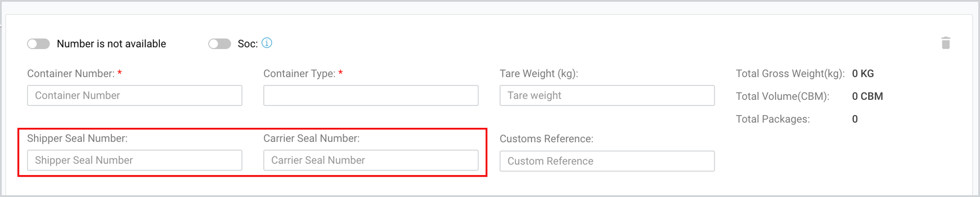Enable the Soc toggle switch
The image size is (980, 197).
click(x=219, y=43)
